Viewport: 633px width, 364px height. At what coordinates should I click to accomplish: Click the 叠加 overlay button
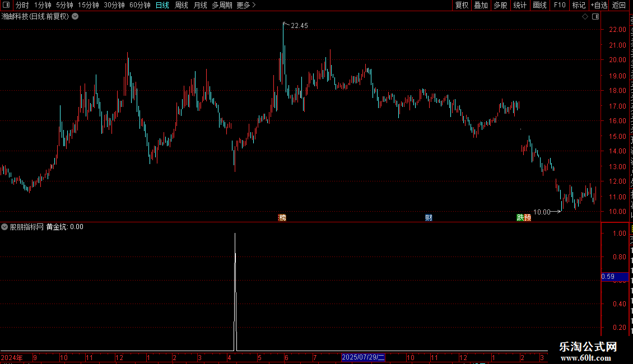pos(481,5)
